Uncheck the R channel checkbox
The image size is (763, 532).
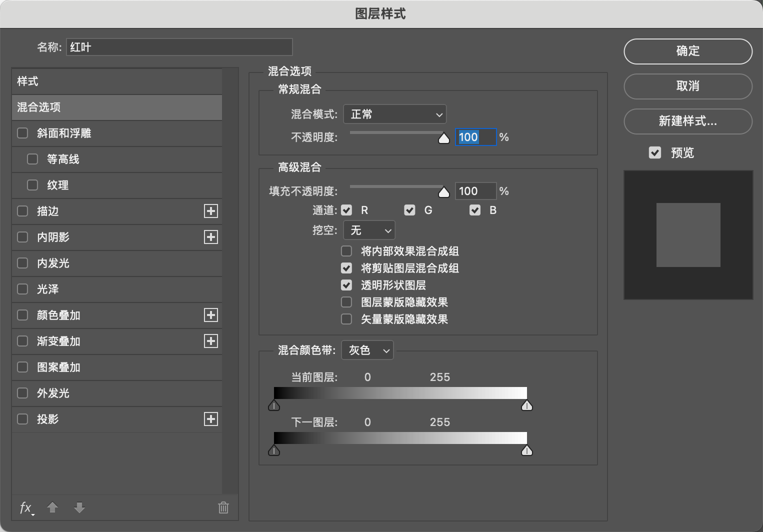click(x=346, y=210)
